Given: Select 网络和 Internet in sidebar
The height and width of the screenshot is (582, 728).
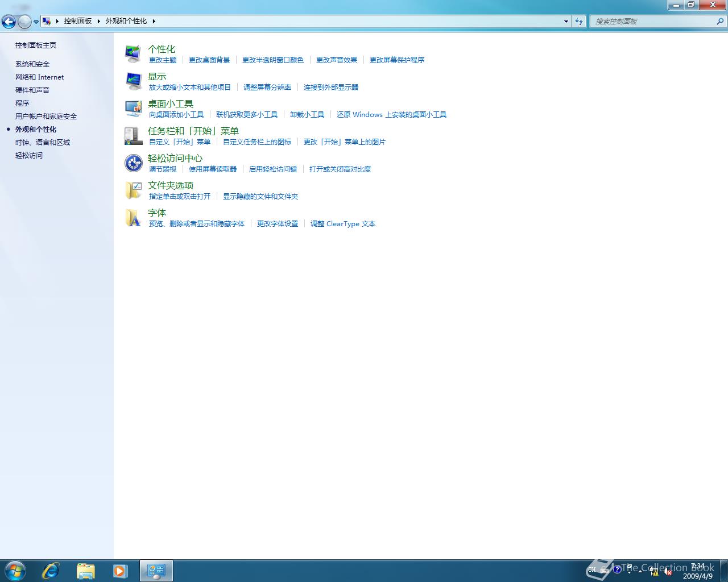Looking at the screenshot, I should (x=40, y=77).
